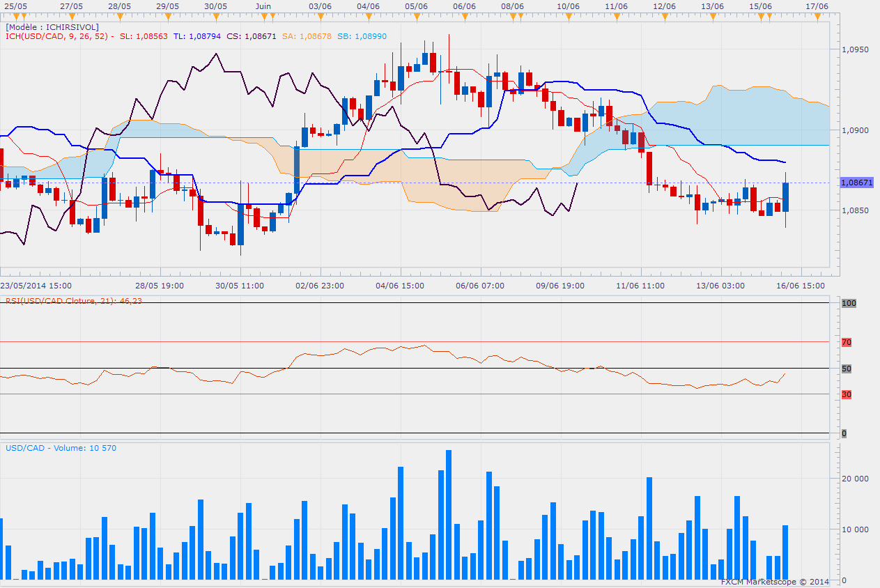This screenshot has height=588, width=880.
Task: Click the "10 000" volume axis label
Action: pyautogui.click(x=854, y=529)
